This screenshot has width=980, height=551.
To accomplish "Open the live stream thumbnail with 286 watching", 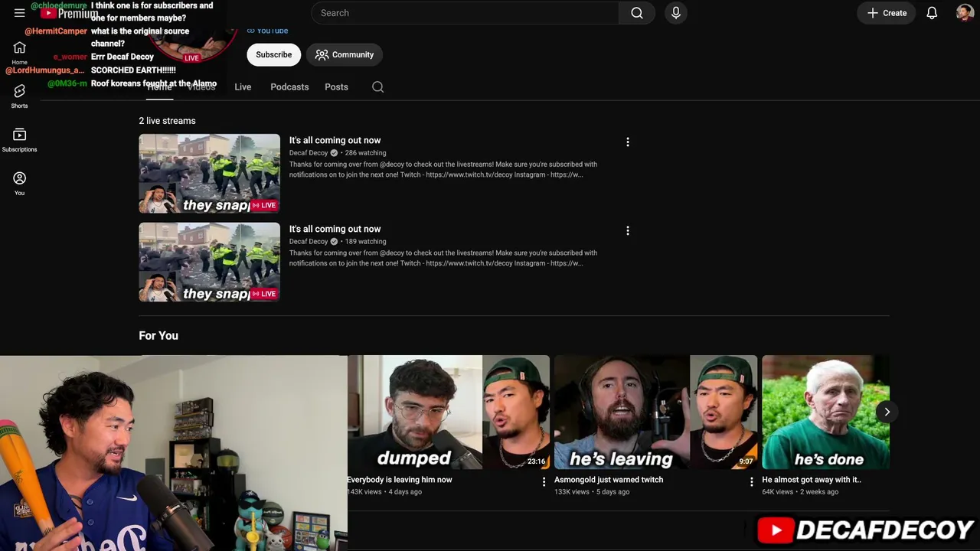I will click(210, 174).
